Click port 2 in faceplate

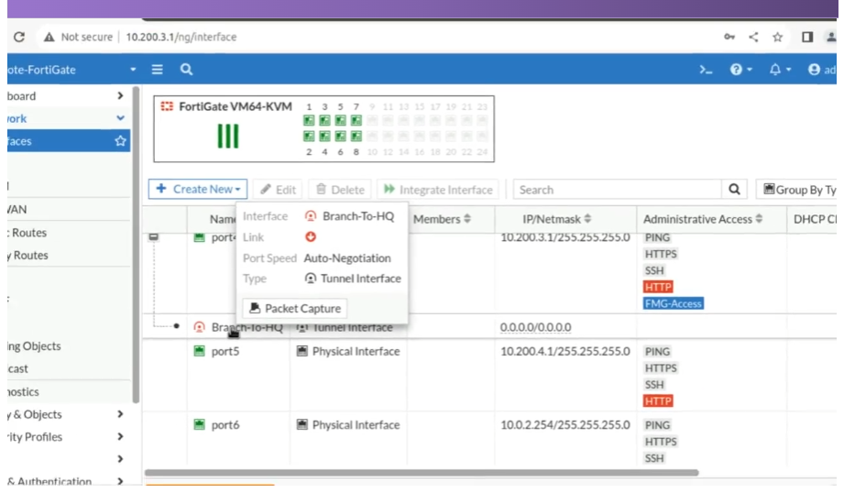[x=309, y=137]
